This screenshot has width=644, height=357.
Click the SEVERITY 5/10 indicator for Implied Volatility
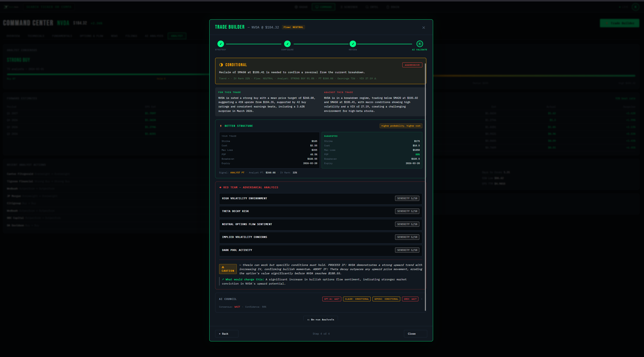407,237
